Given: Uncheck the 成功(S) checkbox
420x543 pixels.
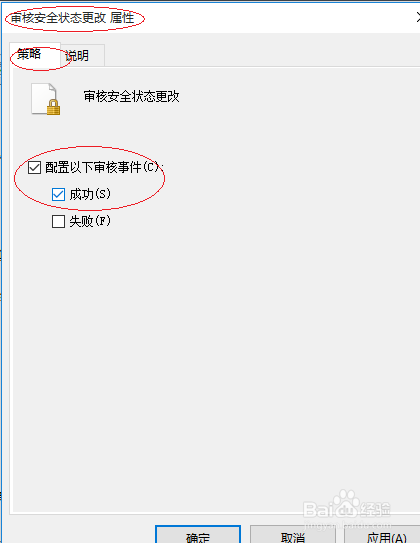Looking at the screenshot, I should pyautogui.click(x=58, y=194).
